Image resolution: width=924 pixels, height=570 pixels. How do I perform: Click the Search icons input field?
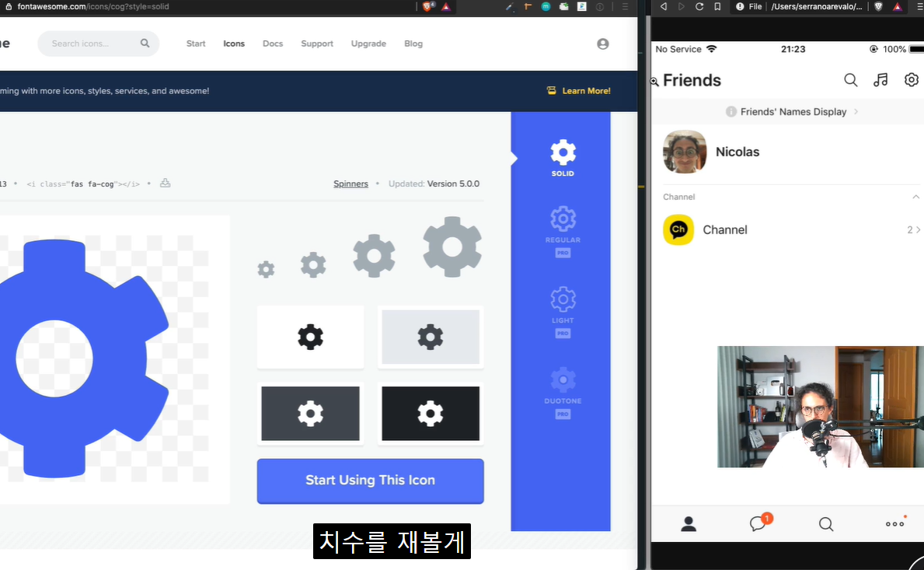click(99, 44)
